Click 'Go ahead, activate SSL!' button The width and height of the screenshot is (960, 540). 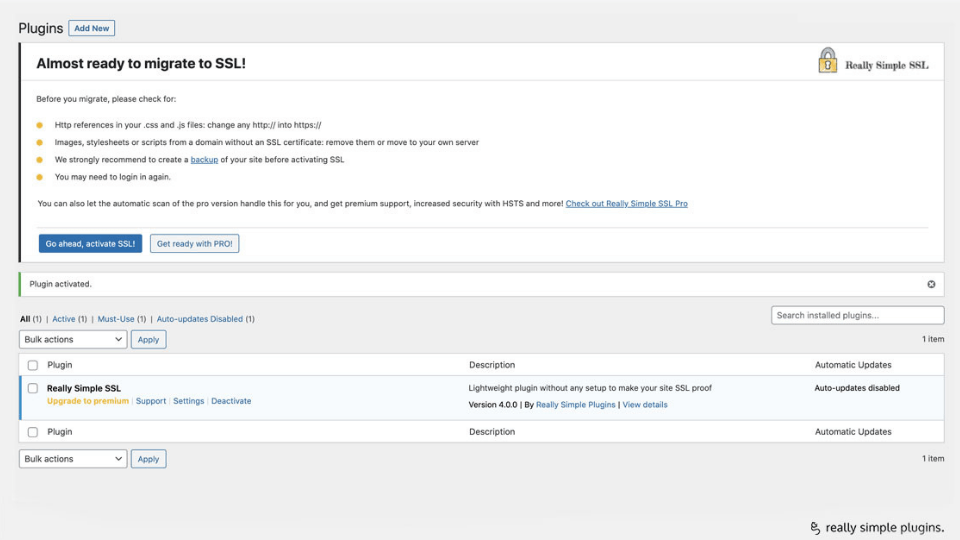pos(91,244)
